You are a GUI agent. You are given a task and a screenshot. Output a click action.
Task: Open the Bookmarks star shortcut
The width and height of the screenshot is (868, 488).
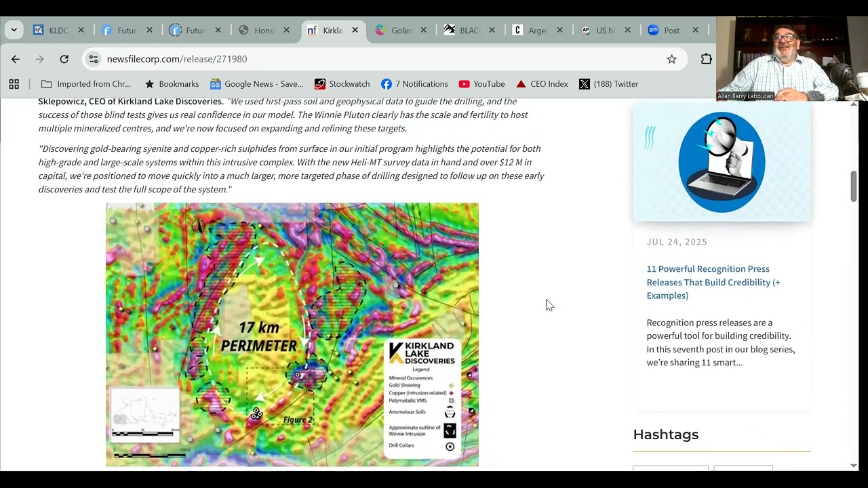[x=172, y=84]
